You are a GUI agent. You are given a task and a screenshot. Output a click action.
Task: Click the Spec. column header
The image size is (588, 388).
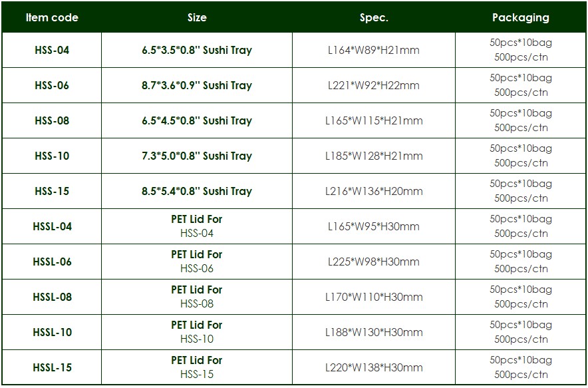(374, 18)
